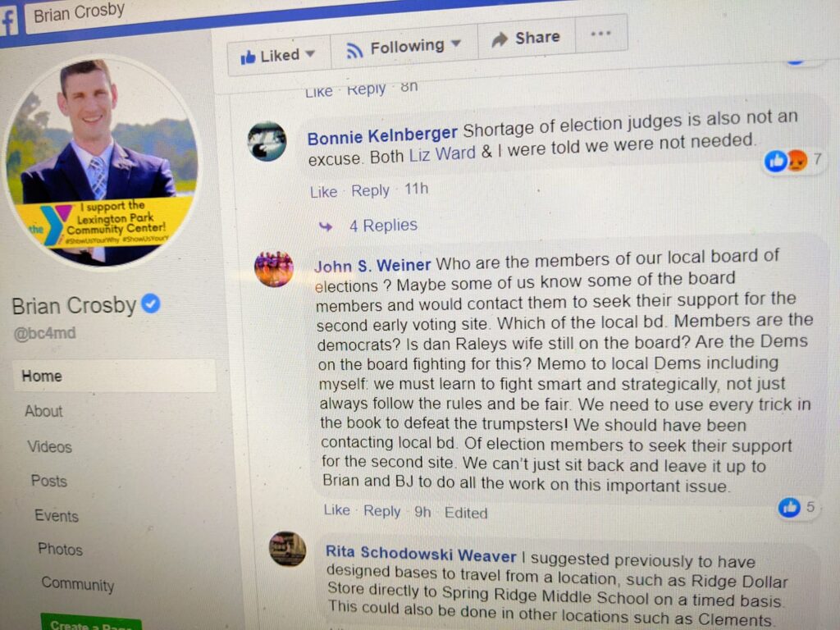Open the Following dropdown
The image size is (840, 630).
tap(404, 47)
